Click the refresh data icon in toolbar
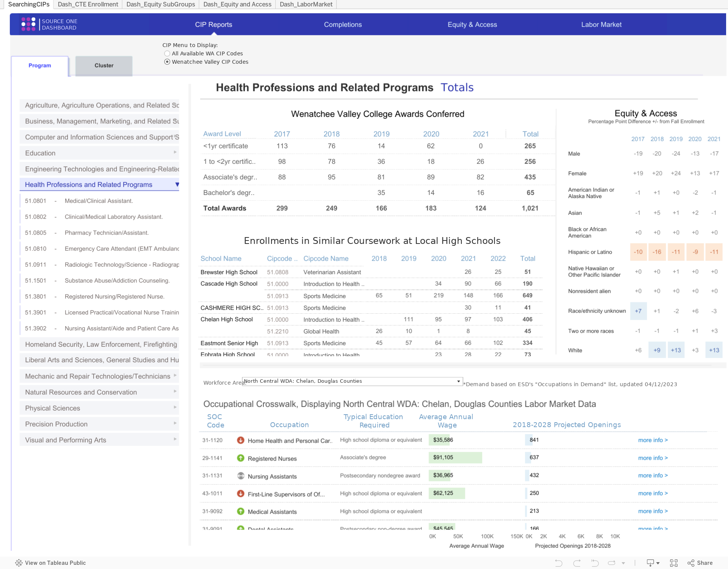Image resolution: width=728 pixels, height=569 pixels. coord(612,563)
